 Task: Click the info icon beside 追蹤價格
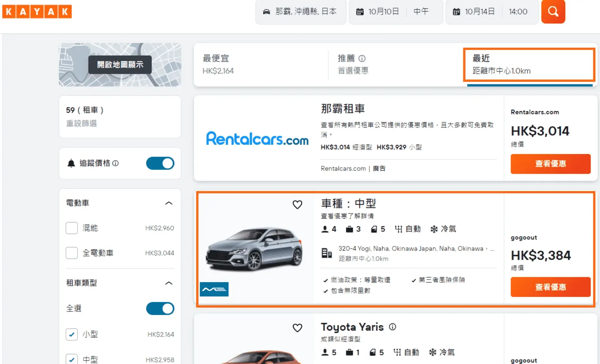[115, 163]
